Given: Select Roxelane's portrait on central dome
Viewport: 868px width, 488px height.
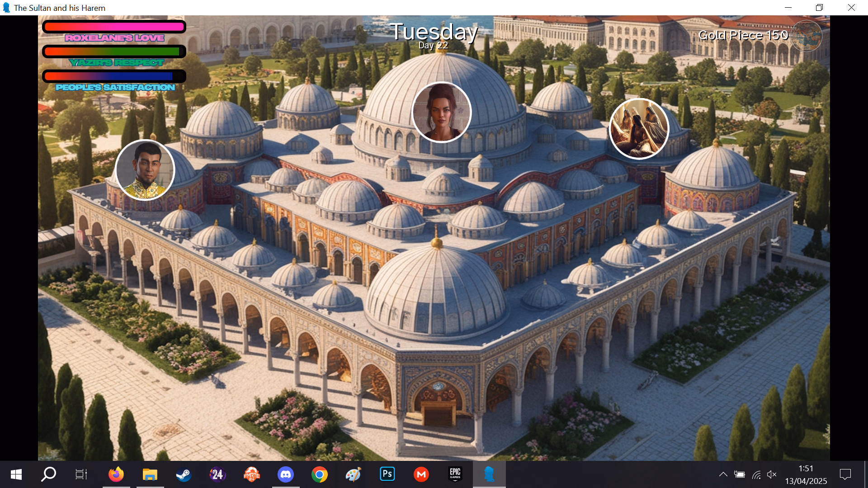Looking at the screenshot, I should point(442,112).
